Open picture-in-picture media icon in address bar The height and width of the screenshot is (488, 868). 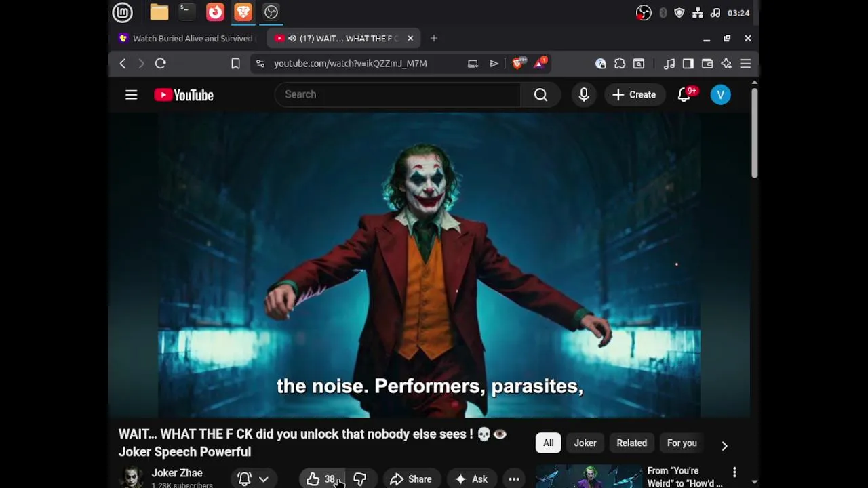(x=473, y=63)
